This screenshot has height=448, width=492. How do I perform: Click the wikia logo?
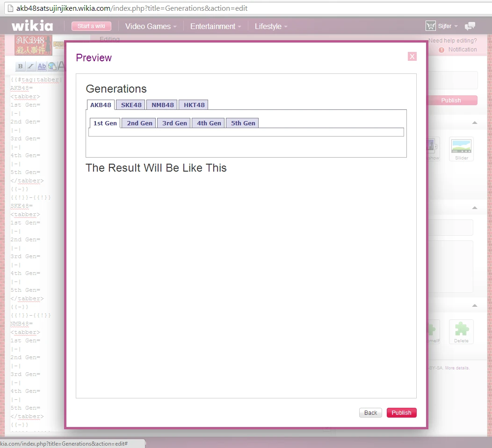point(32,26)
